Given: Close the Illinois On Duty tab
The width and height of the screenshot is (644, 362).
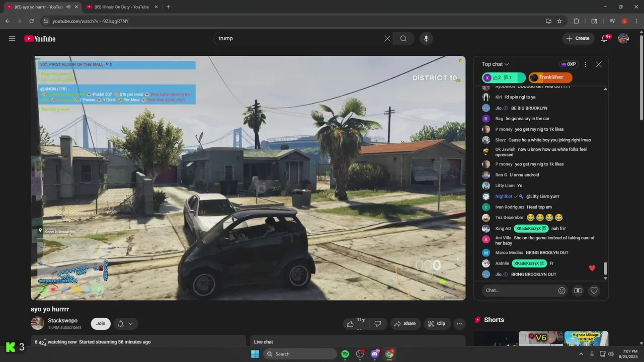Looking at the screenshot, I should (x=156, y=7).
